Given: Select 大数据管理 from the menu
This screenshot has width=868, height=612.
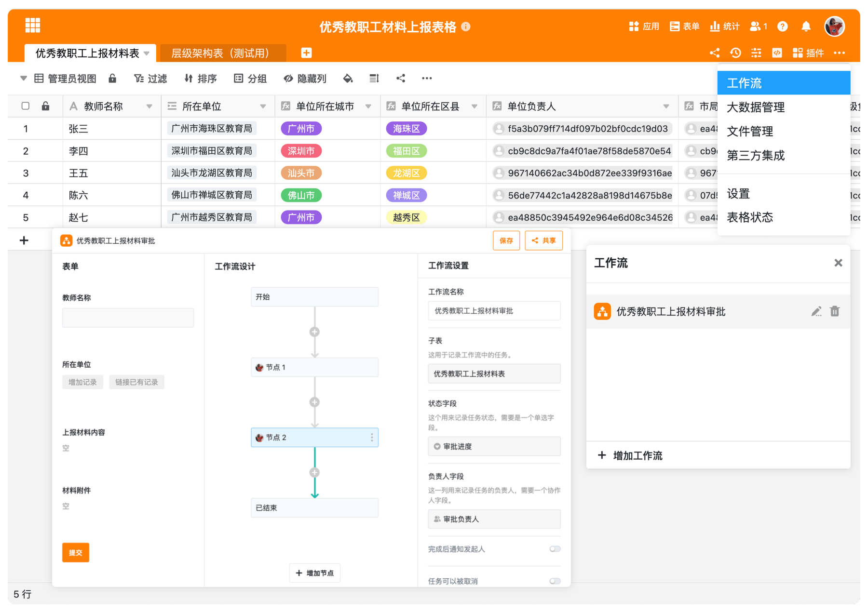Looking at the screenshot, I should point(756,107).
